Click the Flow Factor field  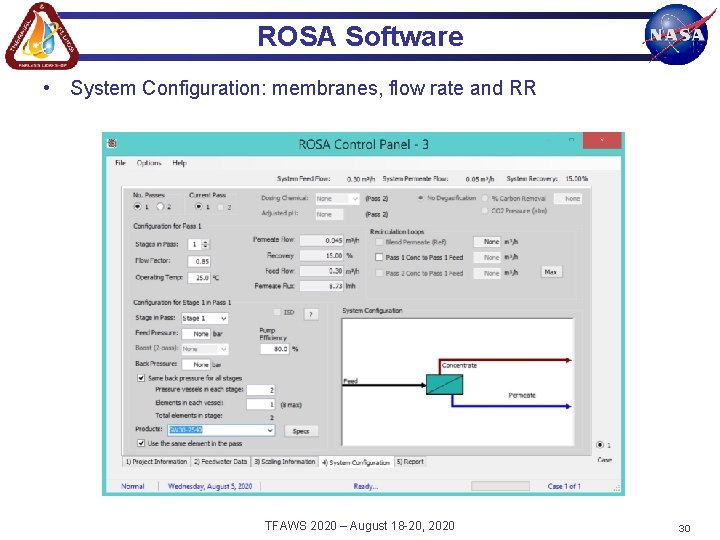[x=199, y=261]
